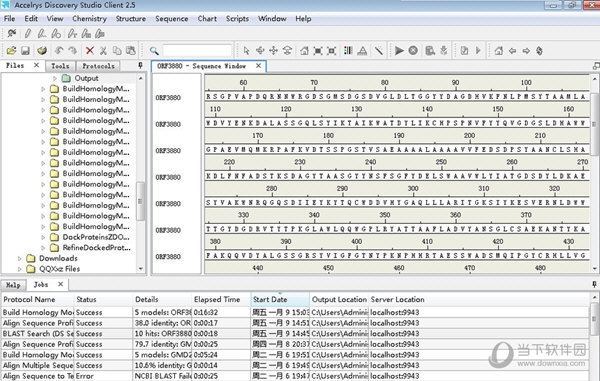Image resolution: width=600 pixels, height=381 pixels.
Task: Open the File menu
Action: point(10,18)
